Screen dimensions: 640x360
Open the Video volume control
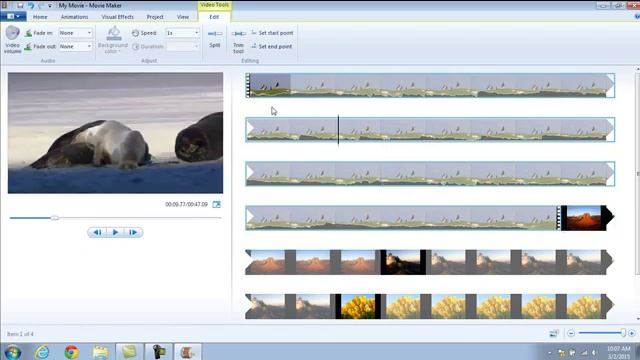[x=12, y=39]
